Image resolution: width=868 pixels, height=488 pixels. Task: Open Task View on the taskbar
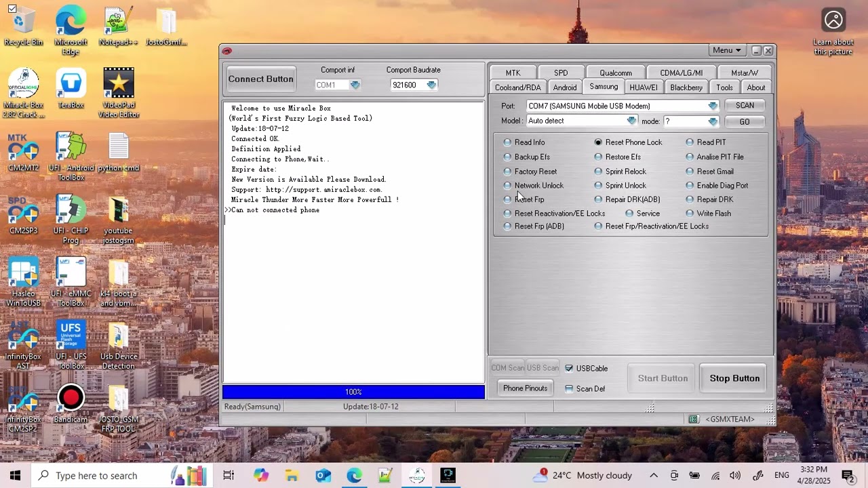229,476
